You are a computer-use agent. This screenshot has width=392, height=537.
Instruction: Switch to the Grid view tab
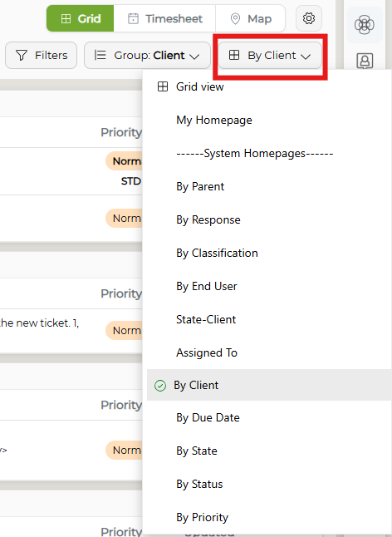[x=80, y=18]
